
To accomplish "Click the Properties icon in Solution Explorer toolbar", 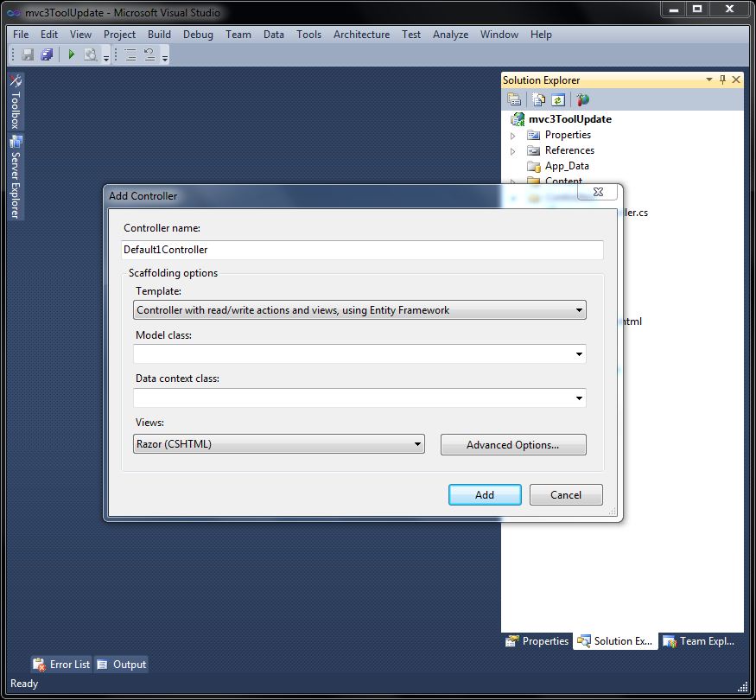I will pos(515,100).
